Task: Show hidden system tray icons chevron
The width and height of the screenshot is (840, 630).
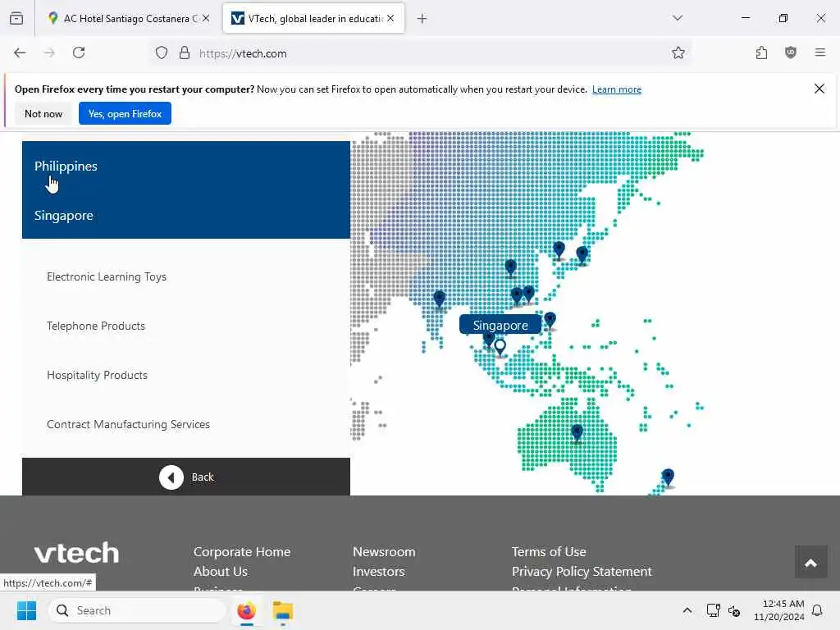Action: tap(687, 610)
